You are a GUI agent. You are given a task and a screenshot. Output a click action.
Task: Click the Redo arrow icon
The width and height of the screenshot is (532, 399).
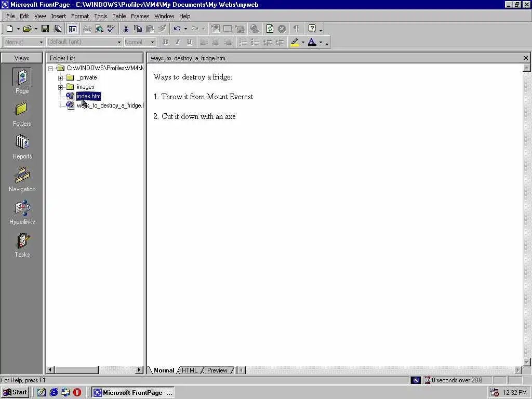[x=195, y=29]
